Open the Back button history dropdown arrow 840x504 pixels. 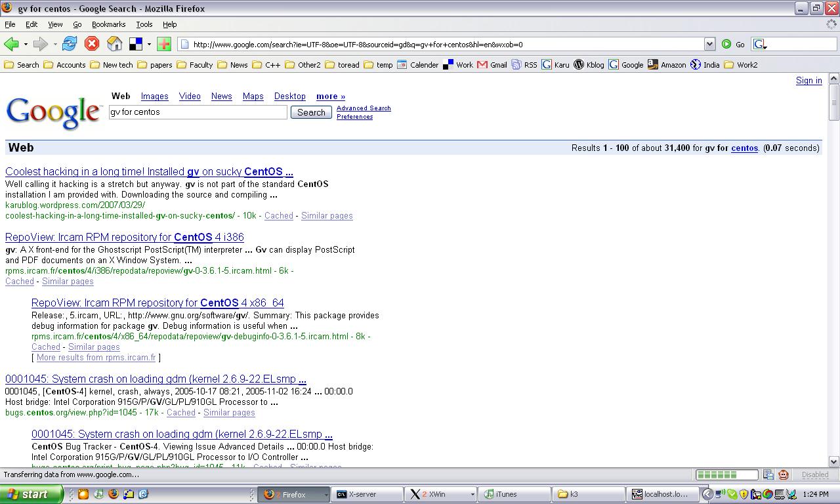pyautogui.click(x=26, y=45)
